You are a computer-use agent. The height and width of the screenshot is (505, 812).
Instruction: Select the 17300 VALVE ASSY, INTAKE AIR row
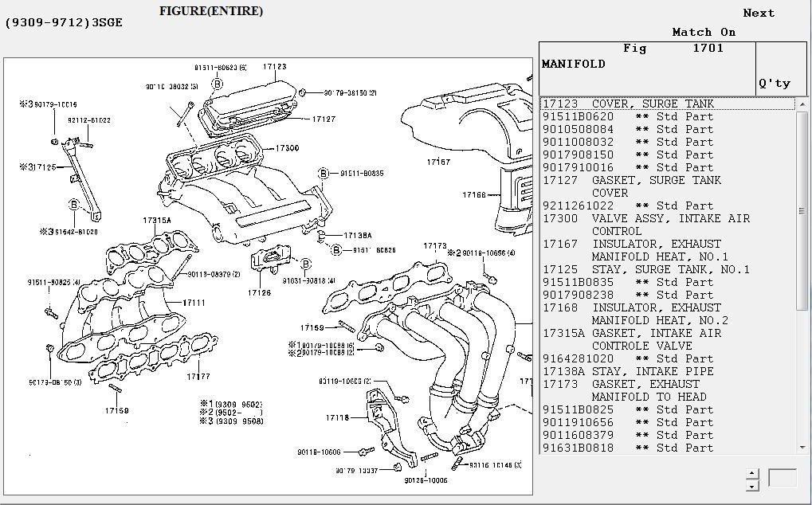coord(645,218)
